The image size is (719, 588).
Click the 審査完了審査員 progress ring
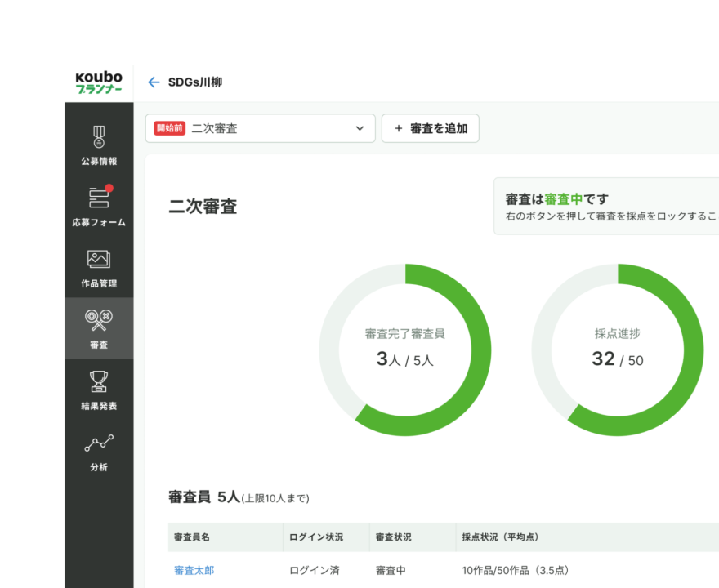pyautogui.click(x=405, y=350)
